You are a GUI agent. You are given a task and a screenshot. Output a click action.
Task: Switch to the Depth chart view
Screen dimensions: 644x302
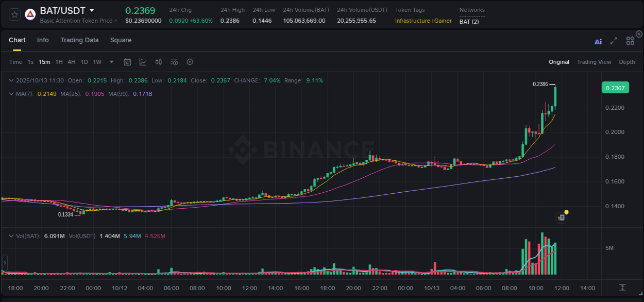click(x=627, y=62)
